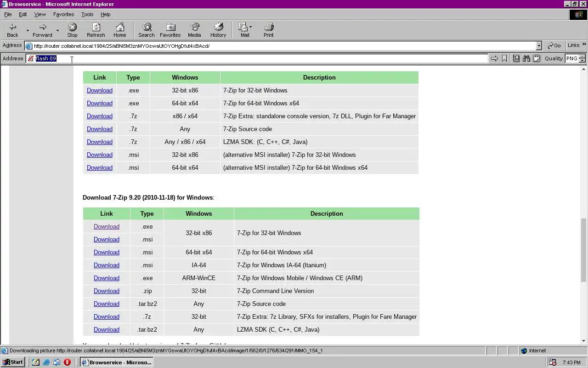This screenshot has width=588, height=368.
Task: Download the 7-Zip Extra standalone console version
Action: pyautogui.click(x=100, y=116)
